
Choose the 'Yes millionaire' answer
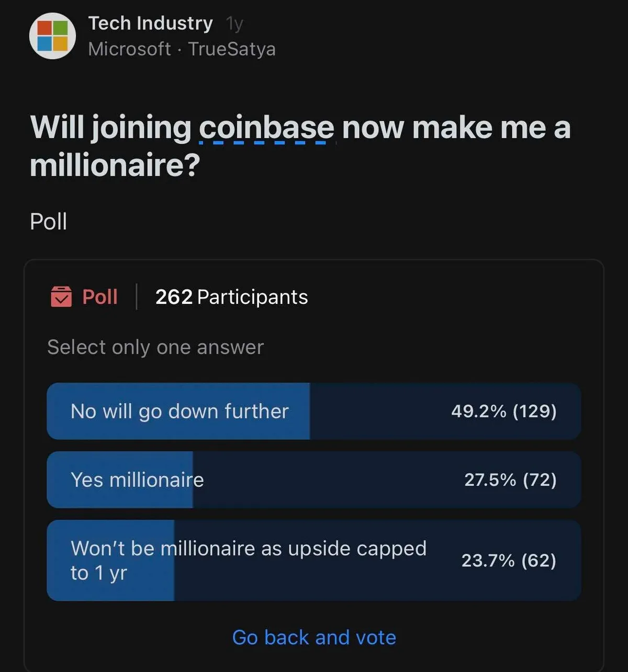click(x=137, y=480)
